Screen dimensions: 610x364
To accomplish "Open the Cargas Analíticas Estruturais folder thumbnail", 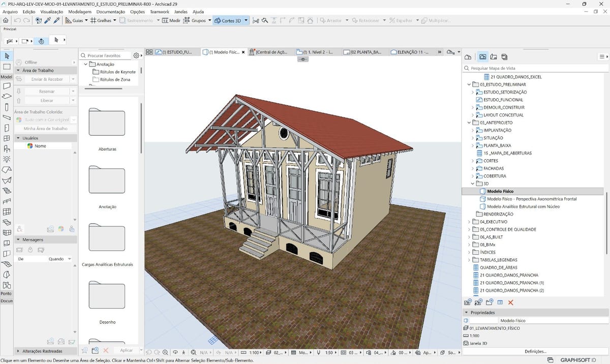I will click(107, 236).
